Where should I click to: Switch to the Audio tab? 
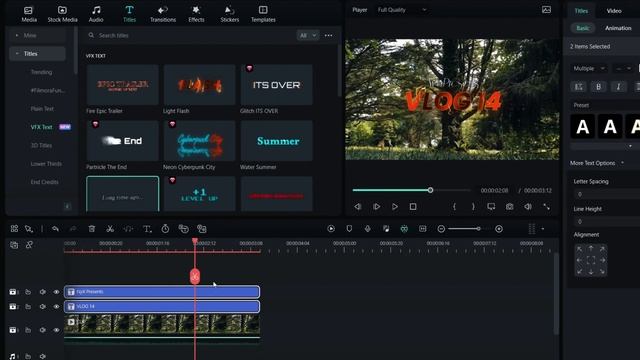pos(96,14)
